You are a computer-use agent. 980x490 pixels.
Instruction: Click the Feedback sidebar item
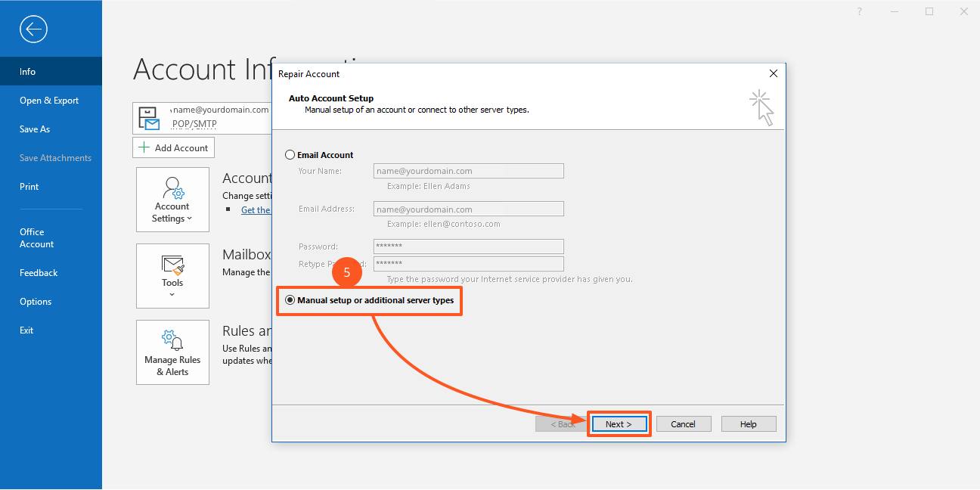tap(39, 273)
